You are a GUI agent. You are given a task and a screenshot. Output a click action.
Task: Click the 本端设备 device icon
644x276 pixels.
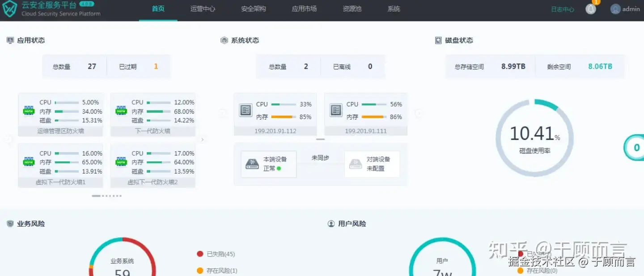tap(252, 164)
